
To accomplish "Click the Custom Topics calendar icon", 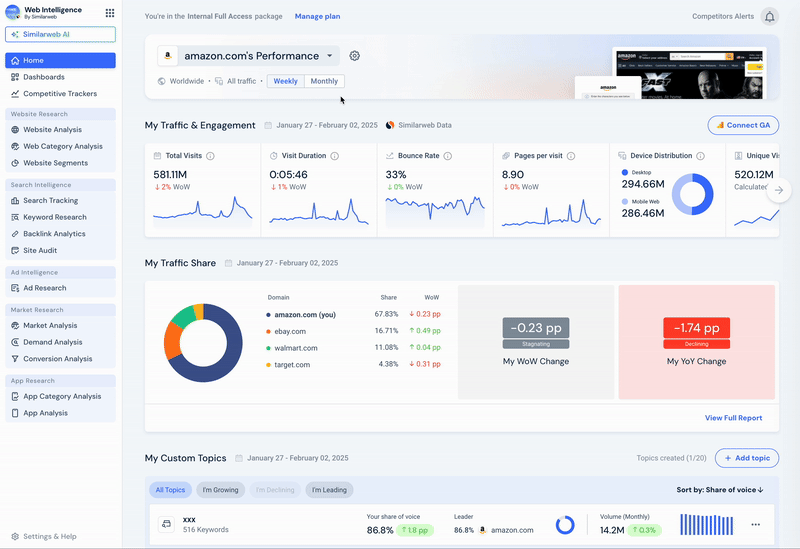I will point(239,458).
